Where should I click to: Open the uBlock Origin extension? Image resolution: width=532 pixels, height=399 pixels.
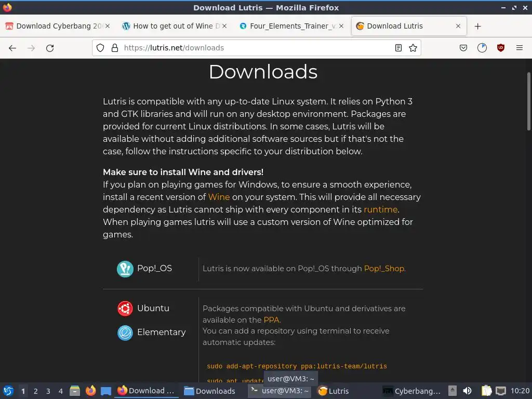pos(501,48)
